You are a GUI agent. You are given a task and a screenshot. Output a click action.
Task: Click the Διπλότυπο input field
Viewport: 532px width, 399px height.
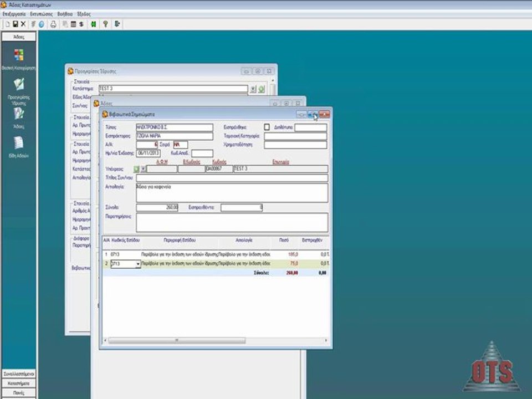(x=311, y=127)
